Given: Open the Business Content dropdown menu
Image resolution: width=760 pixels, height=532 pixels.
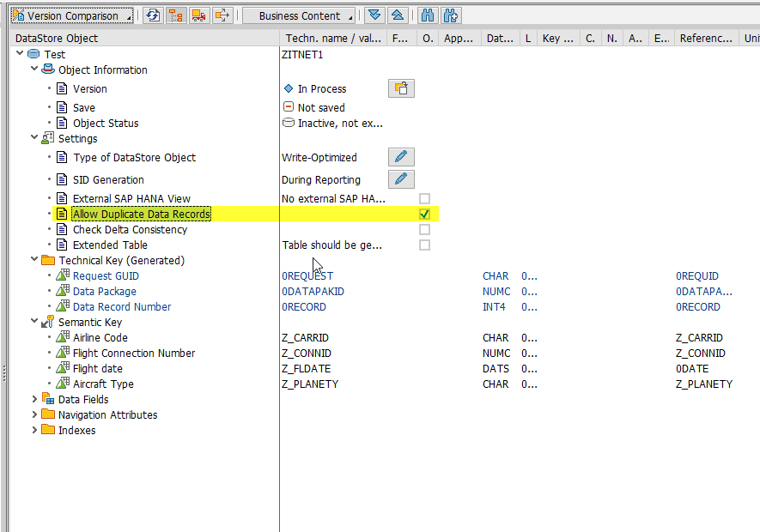Looking at the screenshot, I should click(x=299, y=15).
